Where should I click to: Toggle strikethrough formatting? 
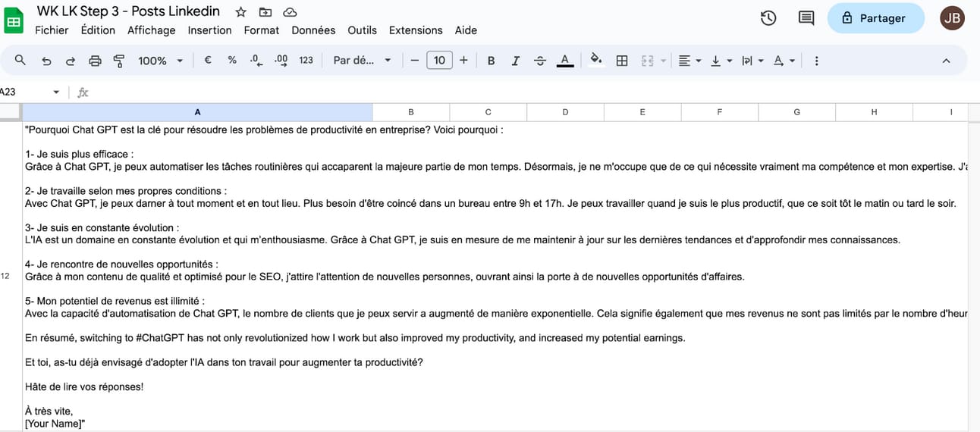539,61
